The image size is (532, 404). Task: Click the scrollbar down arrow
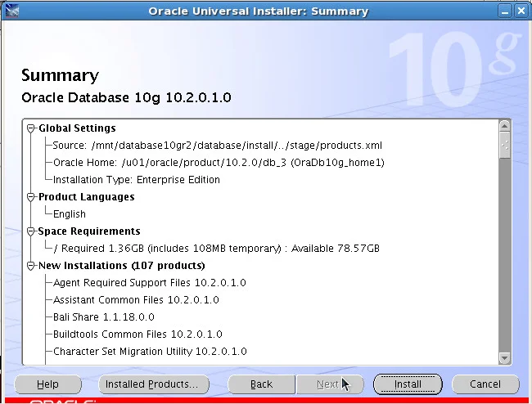tap(505, 358)
